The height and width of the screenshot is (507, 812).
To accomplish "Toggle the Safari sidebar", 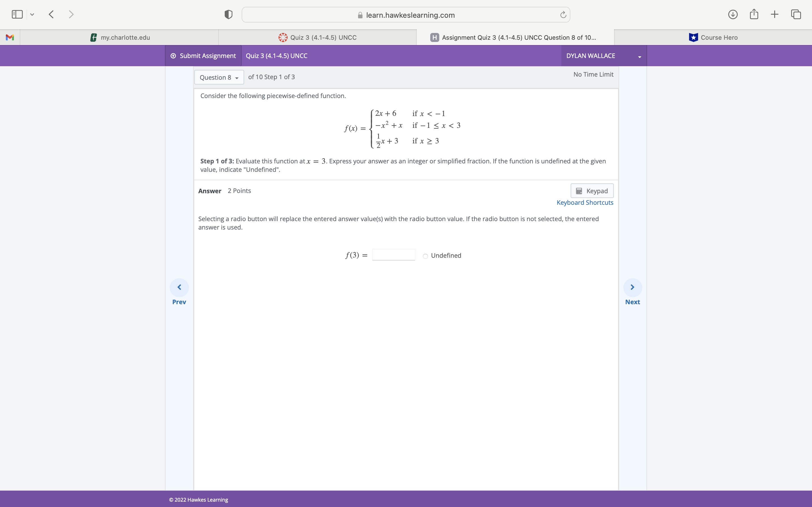I will [x=17, y=14].
